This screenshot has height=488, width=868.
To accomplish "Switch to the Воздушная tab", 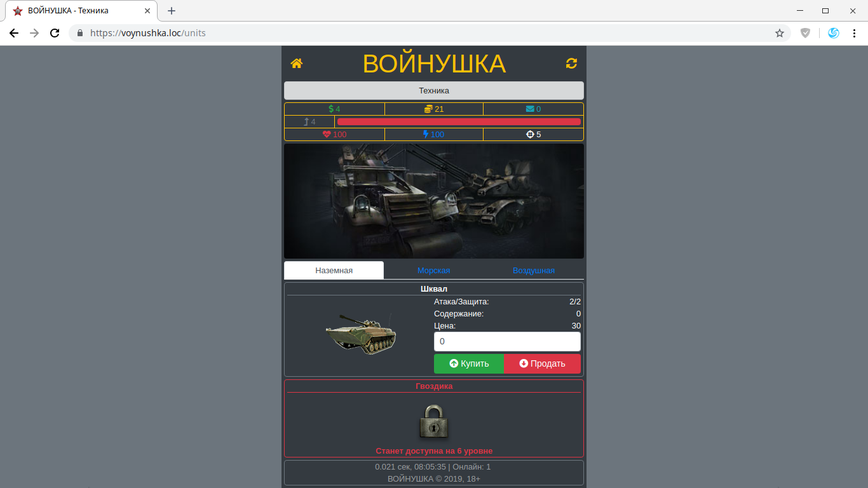I will click(x=533, y=271).
